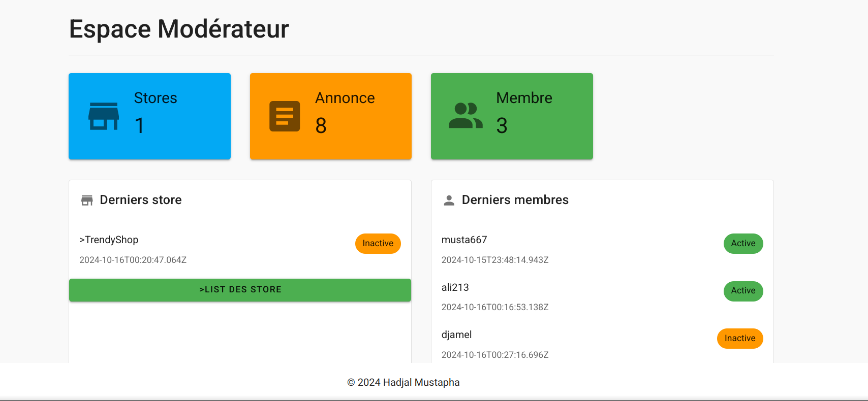Image resolution: width=868 pixels, height=401 pixels.
Task: Click the Derniers membres heading
Action: pyautogui.click(x=515, y=200)
